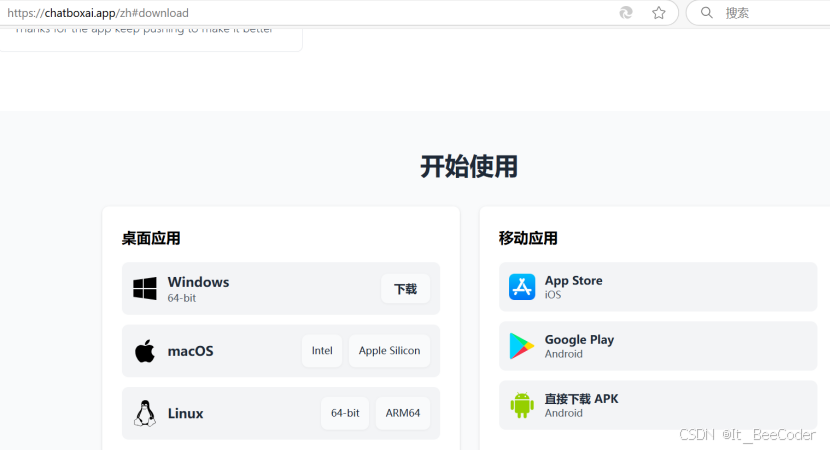Image resolution: width=831 pixels, height=450 pixels.
Task: Click the App Store icon
Action: coord(522,287)
